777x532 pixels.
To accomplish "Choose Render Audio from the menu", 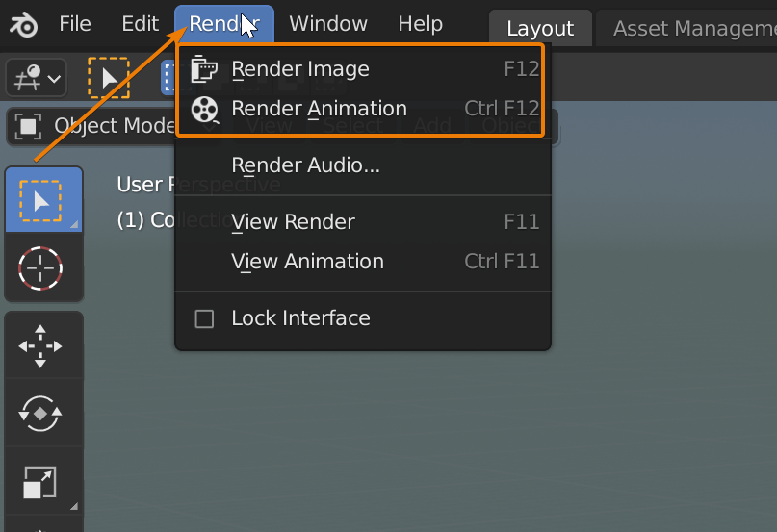I will [x=305, y=165].
